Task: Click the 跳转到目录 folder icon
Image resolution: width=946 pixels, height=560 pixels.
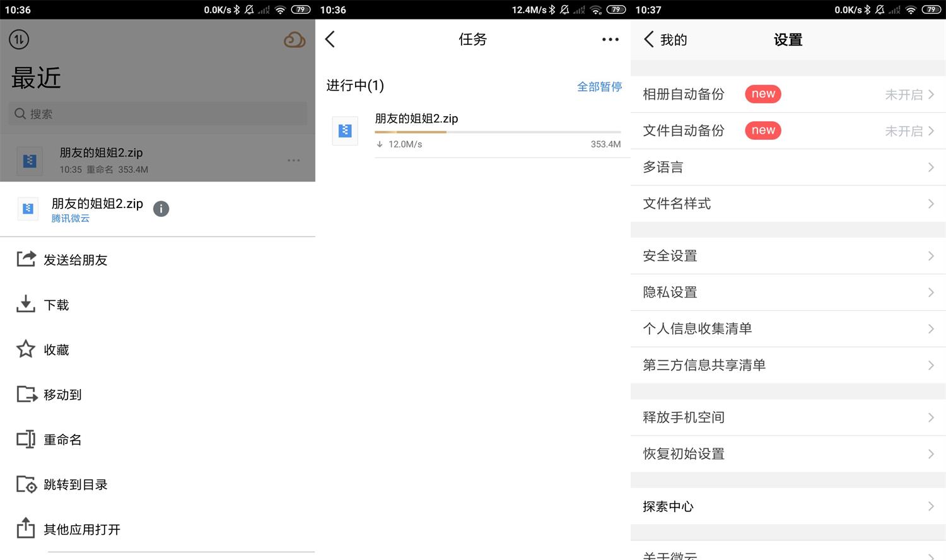Action: tap(25, 484)
